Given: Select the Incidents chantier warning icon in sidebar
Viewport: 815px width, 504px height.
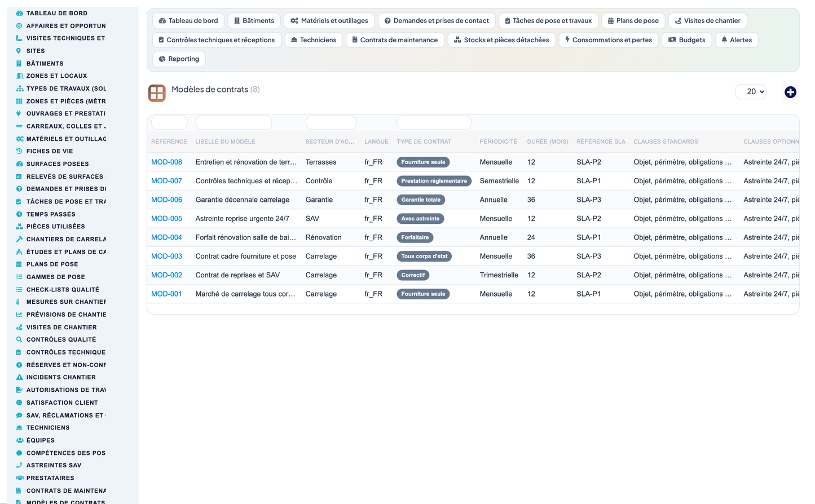Looking at the screenshot, I should 19,377.
